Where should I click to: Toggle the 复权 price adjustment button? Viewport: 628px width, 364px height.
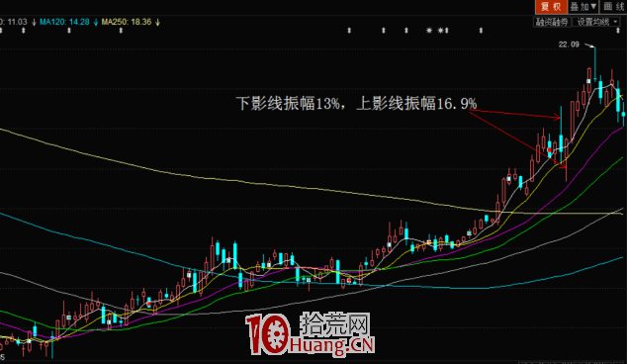pos(551,6)
